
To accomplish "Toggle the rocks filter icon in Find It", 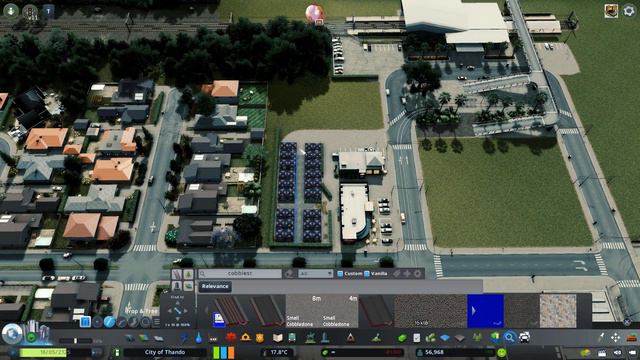I will pos(188,286).
